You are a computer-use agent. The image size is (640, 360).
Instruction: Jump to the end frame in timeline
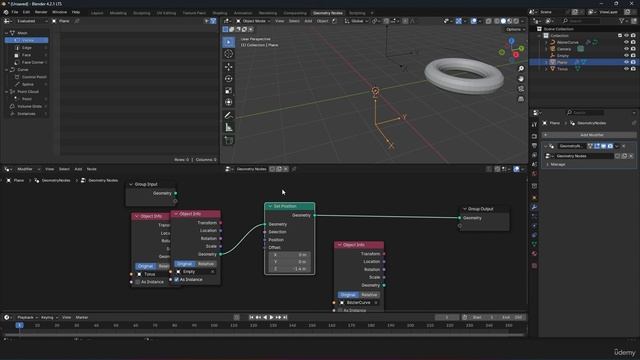pos(285,317)
